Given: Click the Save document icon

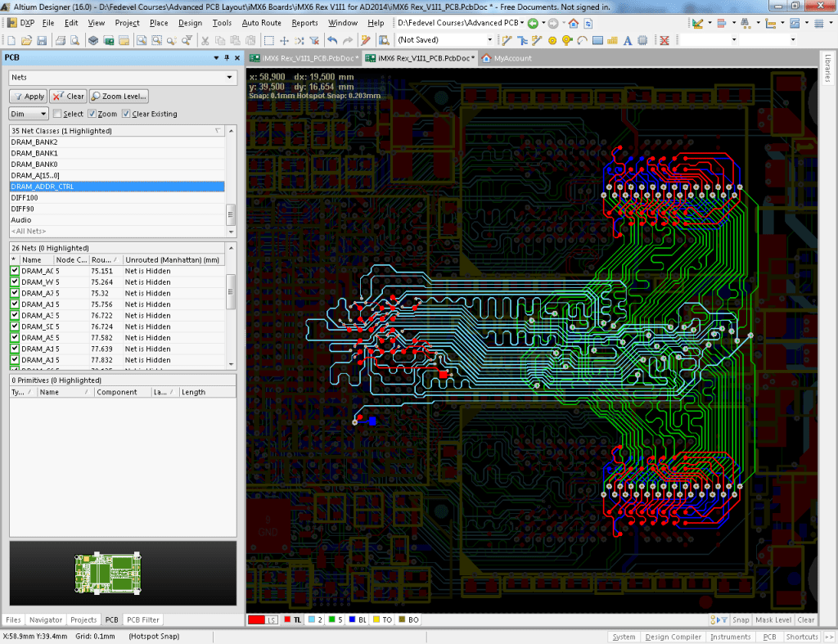Looking at the screenshot, I should click(41, 40).
